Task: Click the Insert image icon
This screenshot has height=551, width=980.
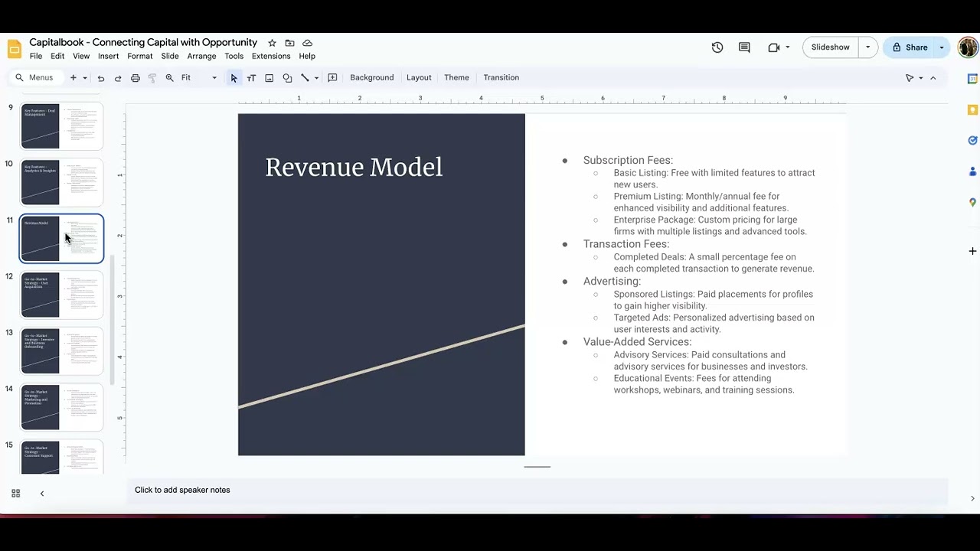Action: tap(269, 78)
